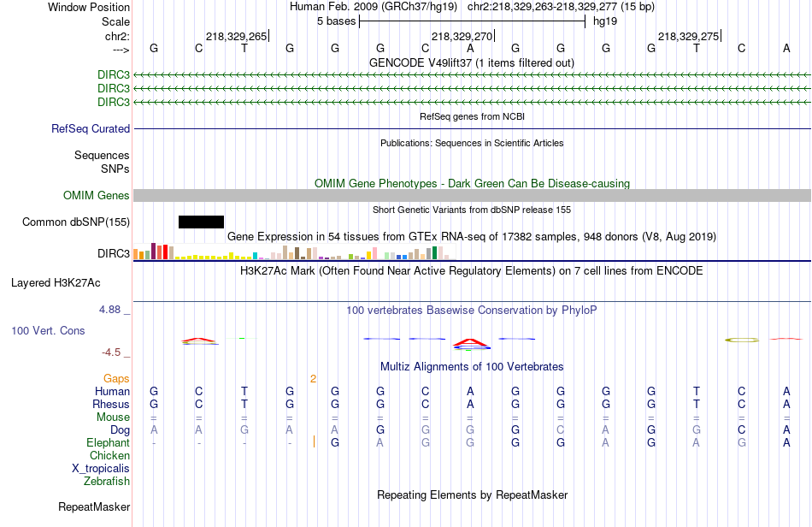Viewport: 812px width, 527px height.
Task: Click the first DIRC3 GENCODE transcript label
Action: [114, 74]
